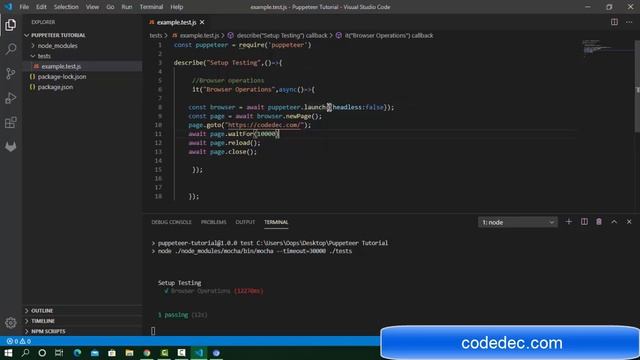This screenshot has width=640, height=360.
Task: Click tests breadcrumb segment
Action: (x=156, y=36)
